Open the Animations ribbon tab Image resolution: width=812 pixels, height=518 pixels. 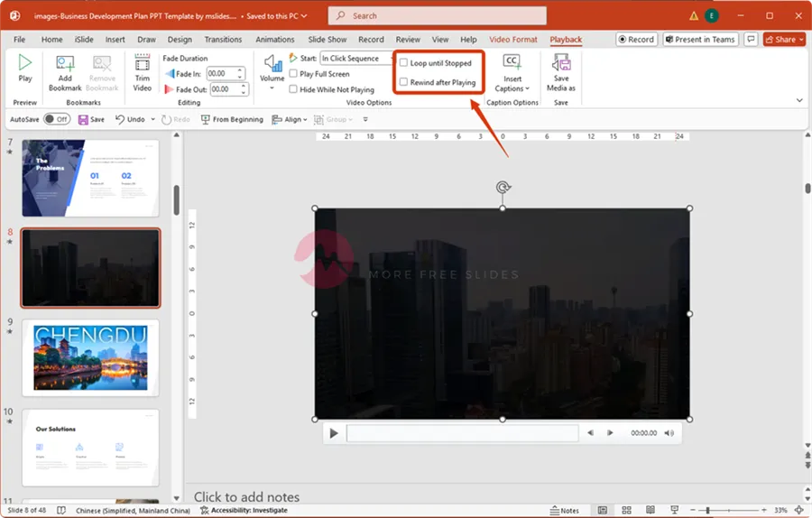274,40
